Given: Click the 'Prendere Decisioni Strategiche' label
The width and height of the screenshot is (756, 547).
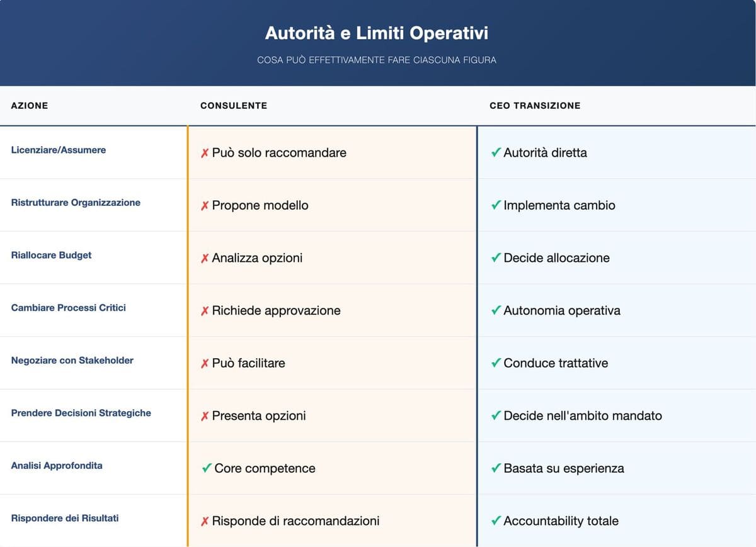Looking at the screenshot, I should click(81, 413).
